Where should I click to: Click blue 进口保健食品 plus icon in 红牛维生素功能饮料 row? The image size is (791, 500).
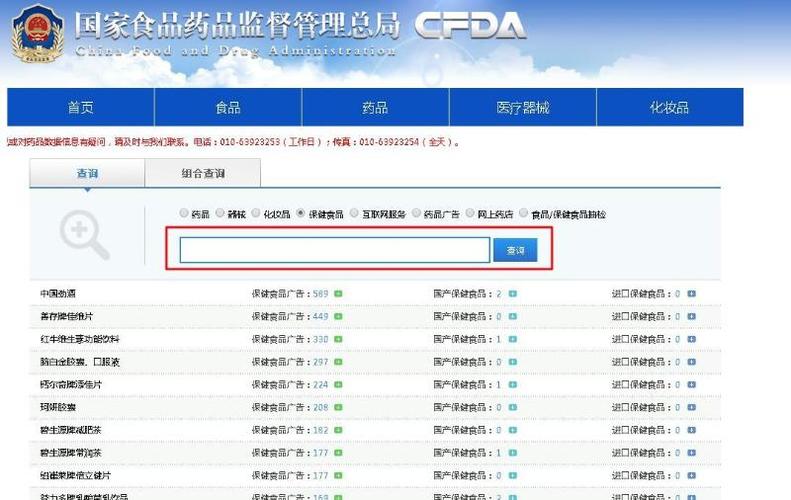[x=692, y=339]
